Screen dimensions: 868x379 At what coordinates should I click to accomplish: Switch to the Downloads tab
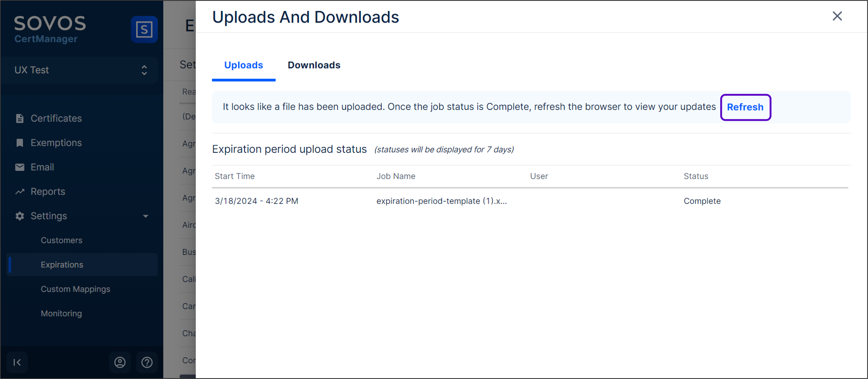pos(314,65)
